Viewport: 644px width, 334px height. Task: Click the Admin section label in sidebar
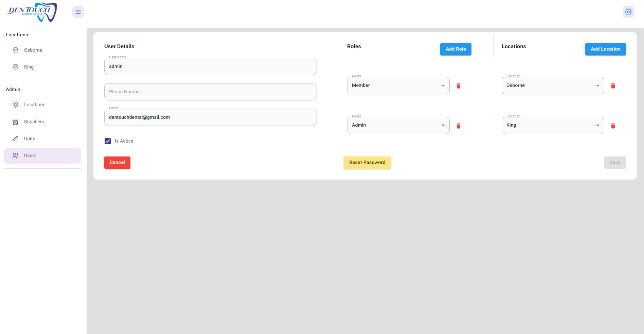pyautogui.click(x=13, y=90)
